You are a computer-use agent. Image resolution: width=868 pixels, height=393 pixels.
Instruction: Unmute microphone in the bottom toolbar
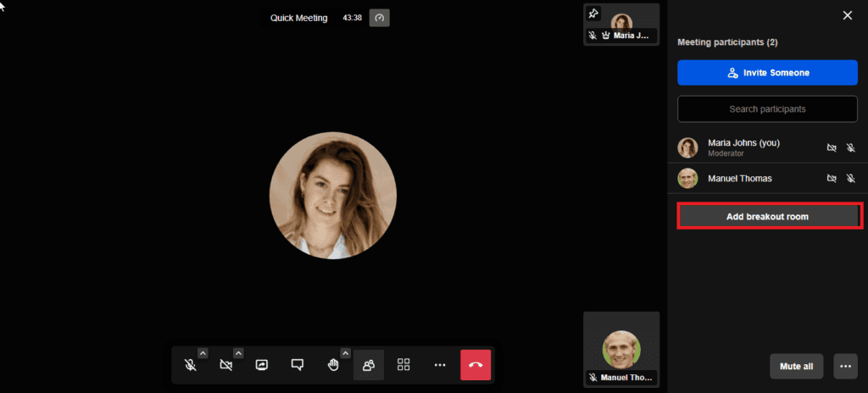tap(191, 365)
